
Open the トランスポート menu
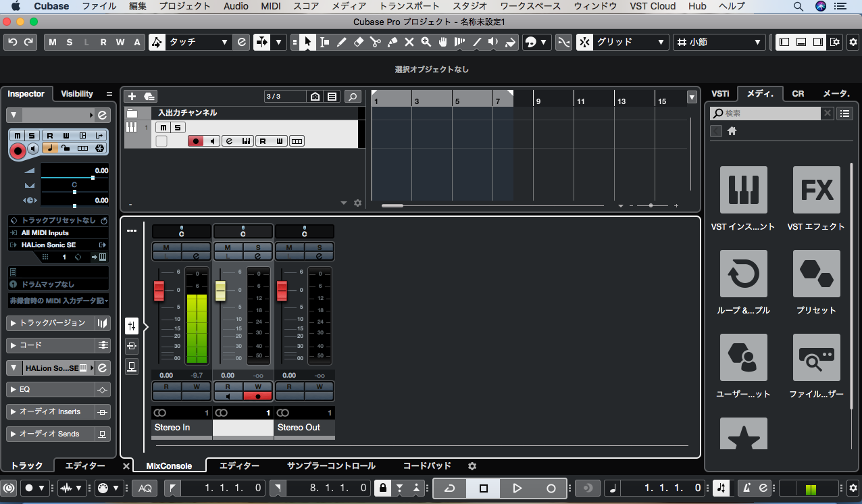(409, 6)
